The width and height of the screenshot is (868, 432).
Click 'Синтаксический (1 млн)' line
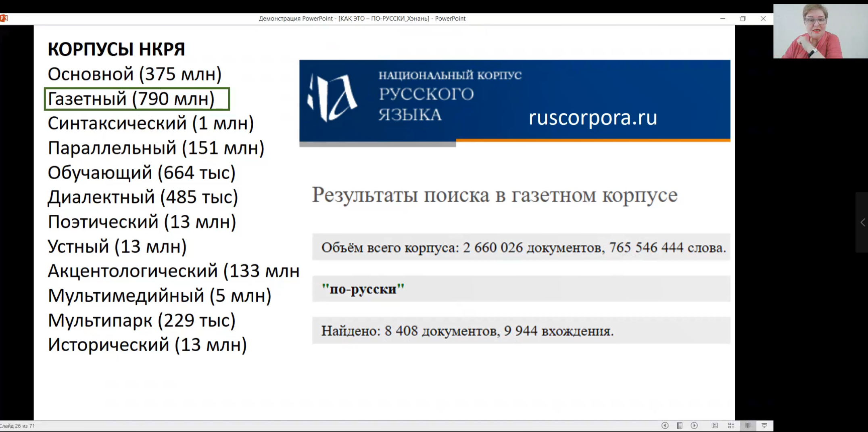click(x=151, y=124)
